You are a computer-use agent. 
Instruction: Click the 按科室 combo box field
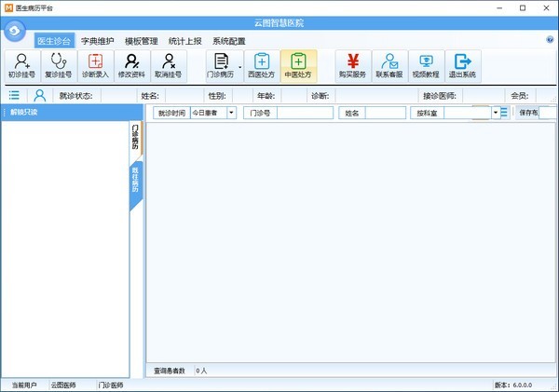coord(468,113)
